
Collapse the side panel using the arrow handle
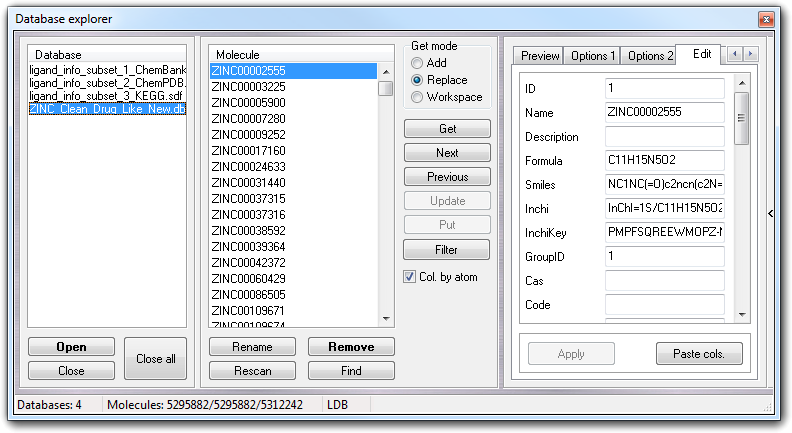coord(770,212)
